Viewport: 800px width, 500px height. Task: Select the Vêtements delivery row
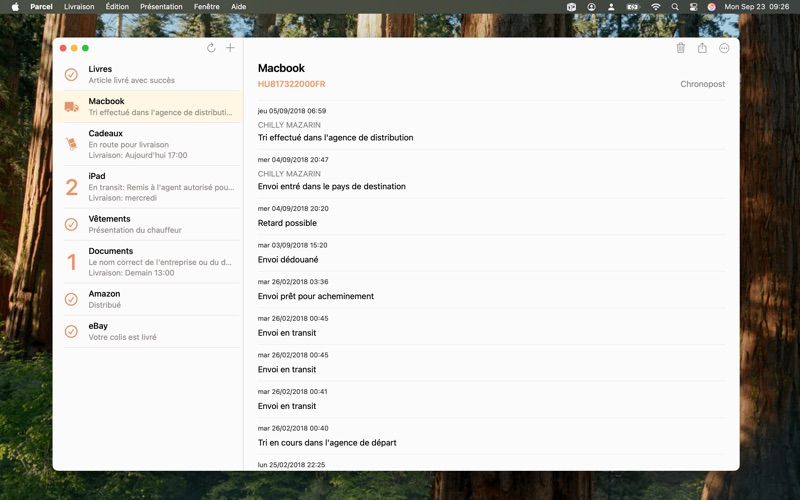click(x=148, y=224)
